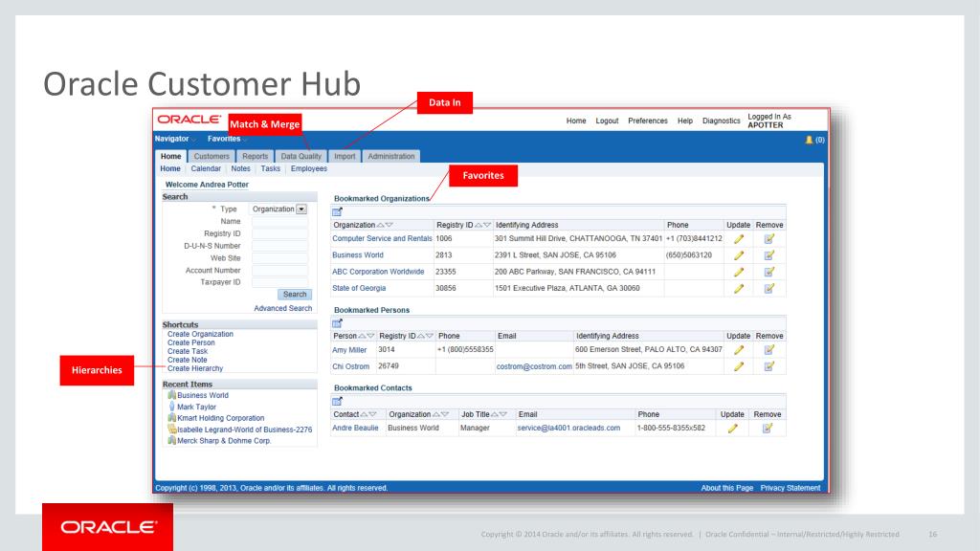This screenshot has width=980, height=551.
Task: Sort Contact column ascending arrow
Action: click(364, 414)
